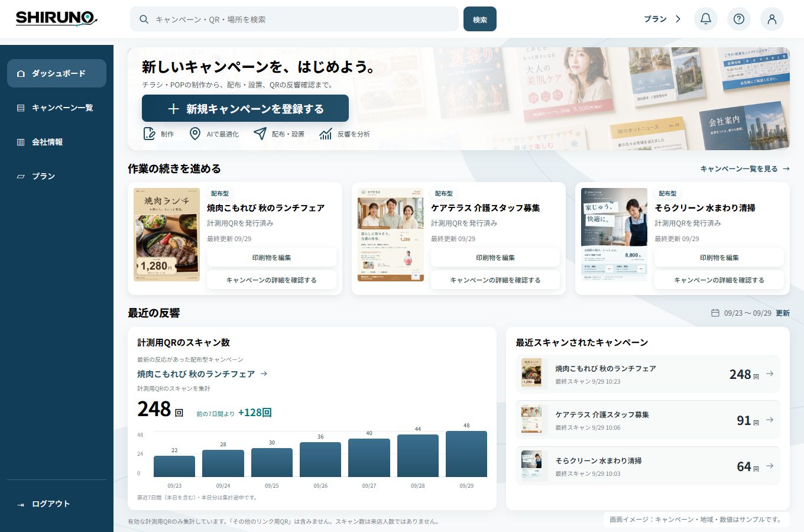Click the 配布・設置 paper plane icon

260,134
